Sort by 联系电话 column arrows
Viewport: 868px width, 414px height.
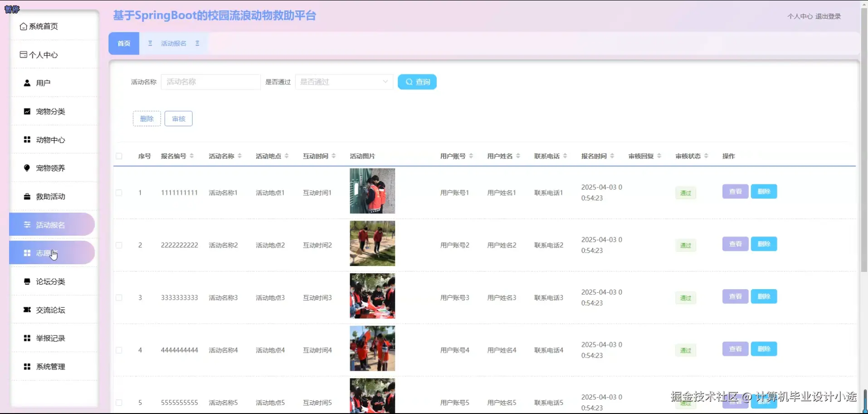565,156
